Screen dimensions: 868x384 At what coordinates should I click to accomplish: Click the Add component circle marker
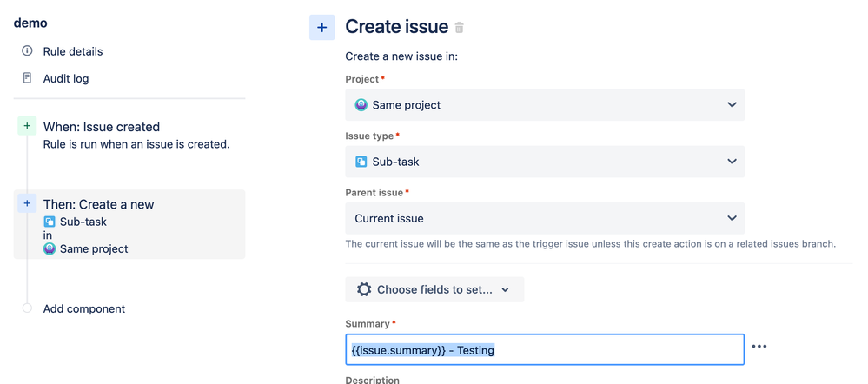click(27, 308)
